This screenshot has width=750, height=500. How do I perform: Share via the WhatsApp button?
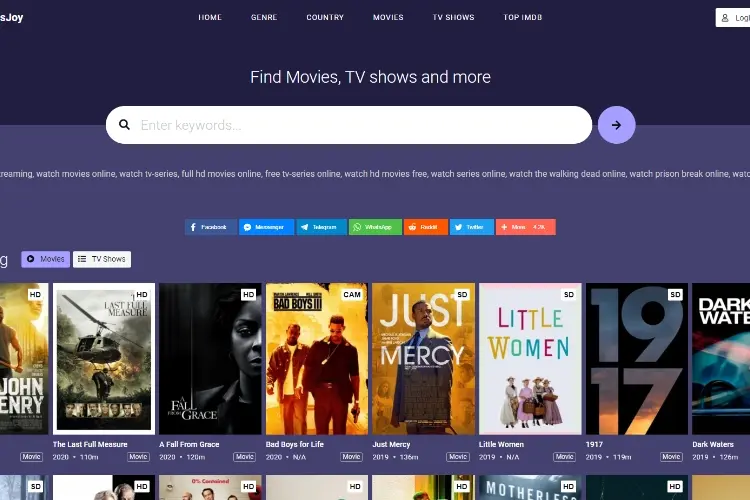pos(375,227)
